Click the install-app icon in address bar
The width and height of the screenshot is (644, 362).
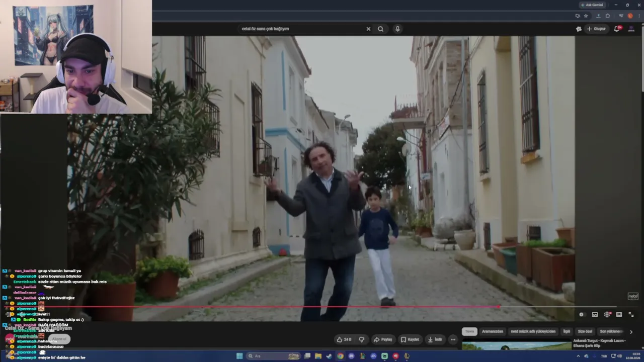pos(578,16)
